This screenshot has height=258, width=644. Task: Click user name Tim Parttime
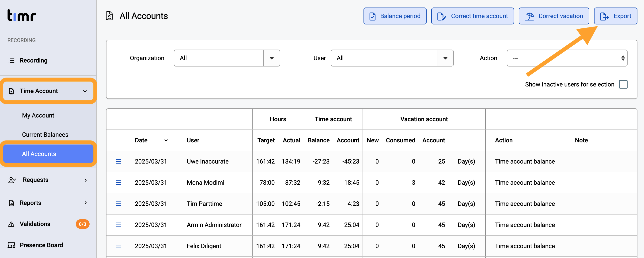pos(204,204)
